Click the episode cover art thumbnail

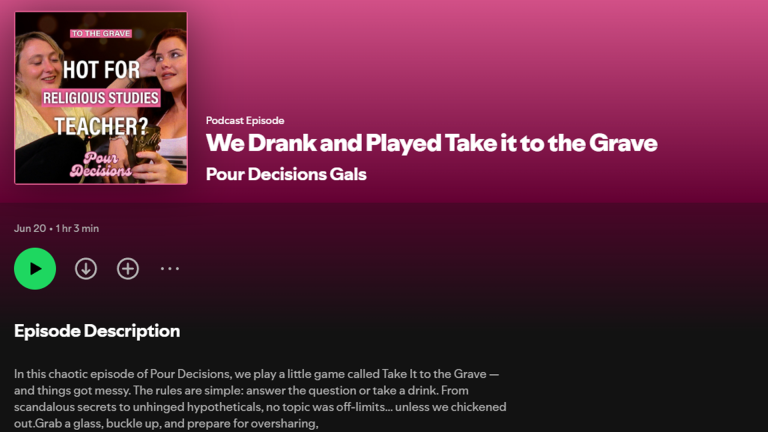click(x=101, y=98)
